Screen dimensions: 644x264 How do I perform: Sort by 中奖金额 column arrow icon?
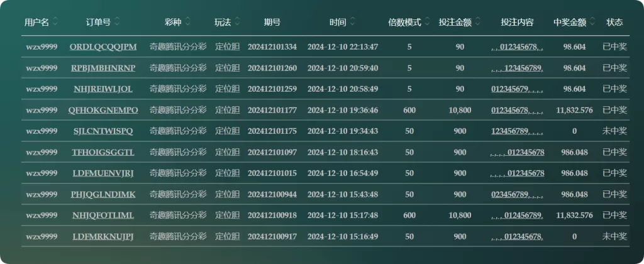[x=592, y=22]
